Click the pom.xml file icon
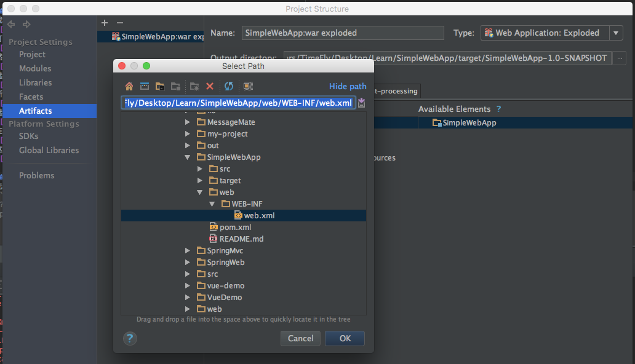This screenshot has height=364, width=635. pos(214,227)
